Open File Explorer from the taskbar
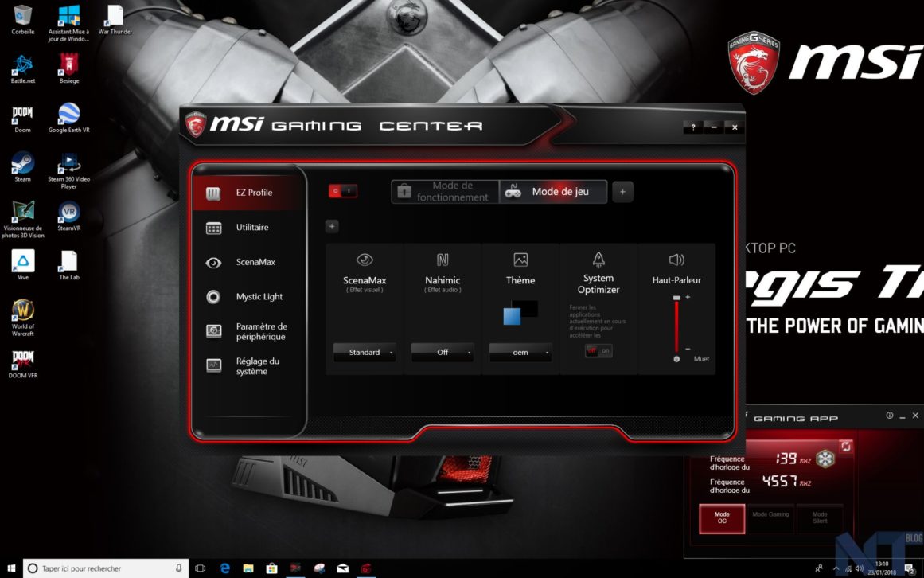 [248, 568]
